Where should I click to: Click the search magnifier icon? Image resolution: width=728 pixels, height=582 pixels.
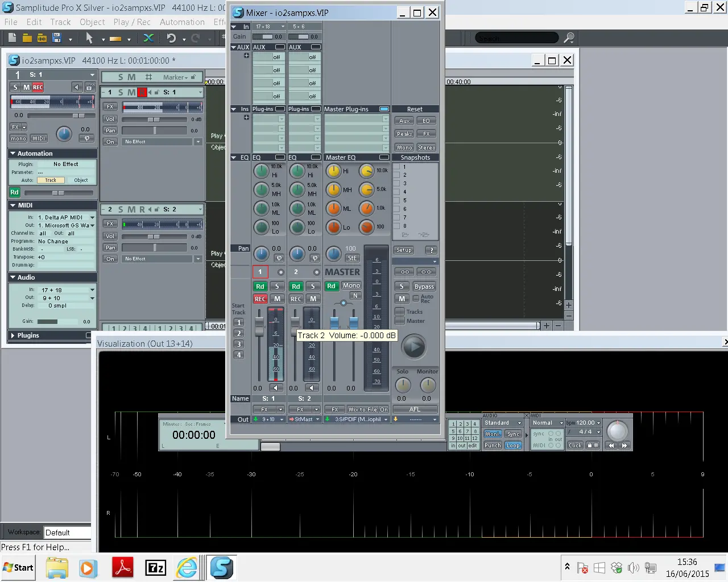coord(568,38)
